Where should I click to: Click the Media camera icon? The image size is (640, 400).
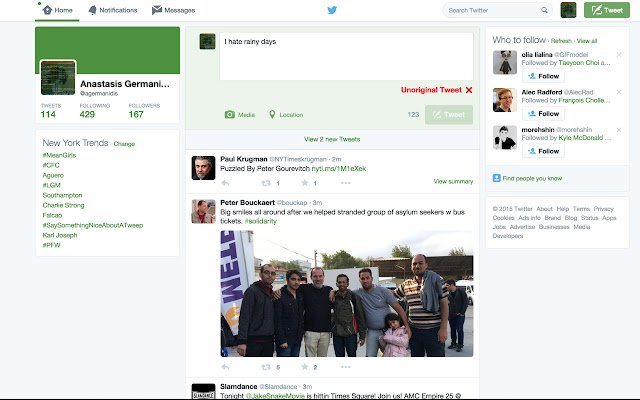[x=230, y=115]
